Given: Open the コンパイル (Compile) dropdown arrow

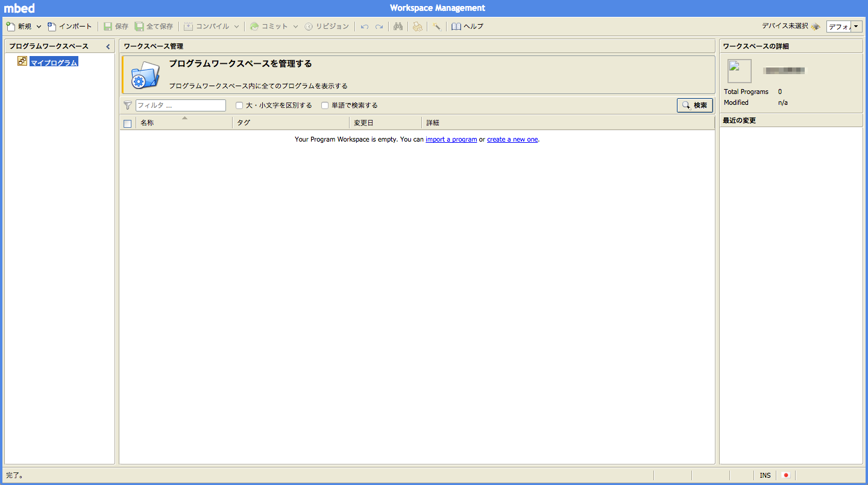Looking at the screenshot, I should click(237, 26).
